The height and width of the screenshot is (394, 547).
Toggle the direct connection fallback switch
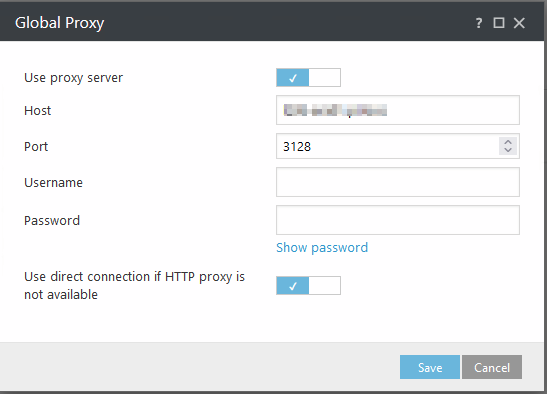tap(308, 285)
